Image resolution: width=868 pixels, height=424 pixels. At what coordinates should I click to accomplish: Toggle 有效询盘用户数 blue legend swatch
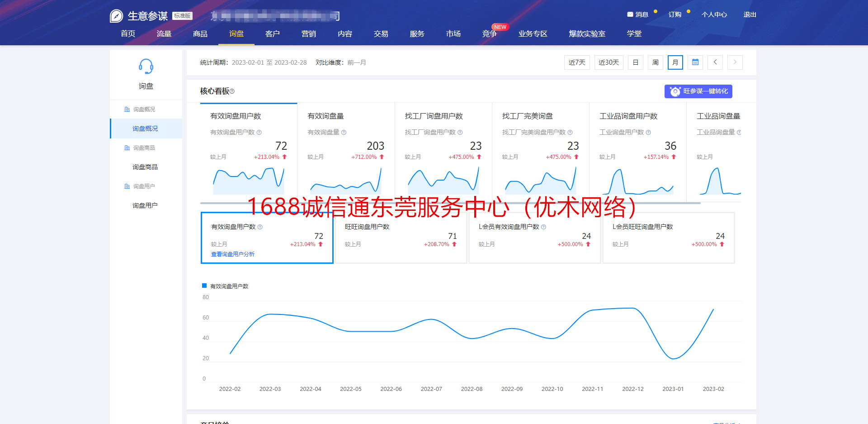204,286
